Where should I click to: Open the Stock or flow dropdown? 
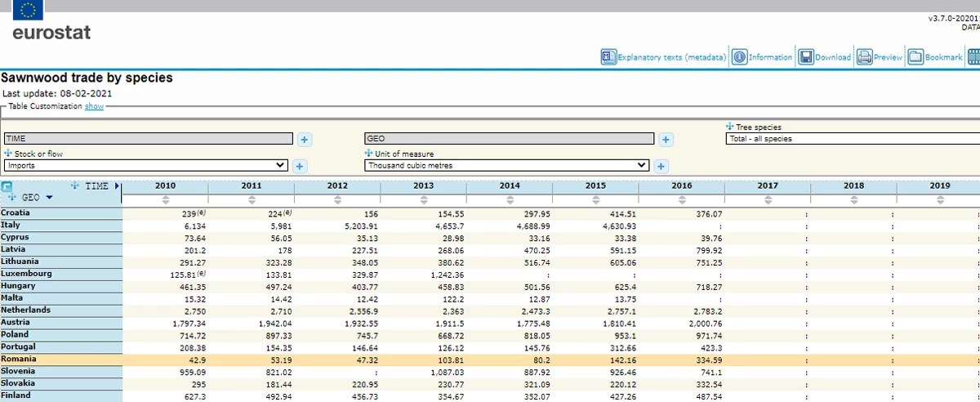[145, 165]
